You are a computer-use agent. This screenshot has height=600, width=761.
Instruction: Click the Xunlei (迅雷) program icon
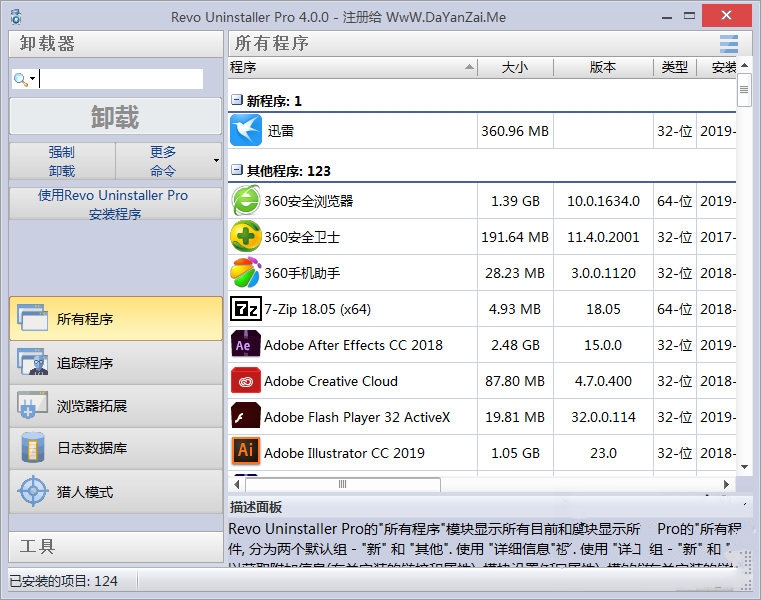tap(246, 130)
